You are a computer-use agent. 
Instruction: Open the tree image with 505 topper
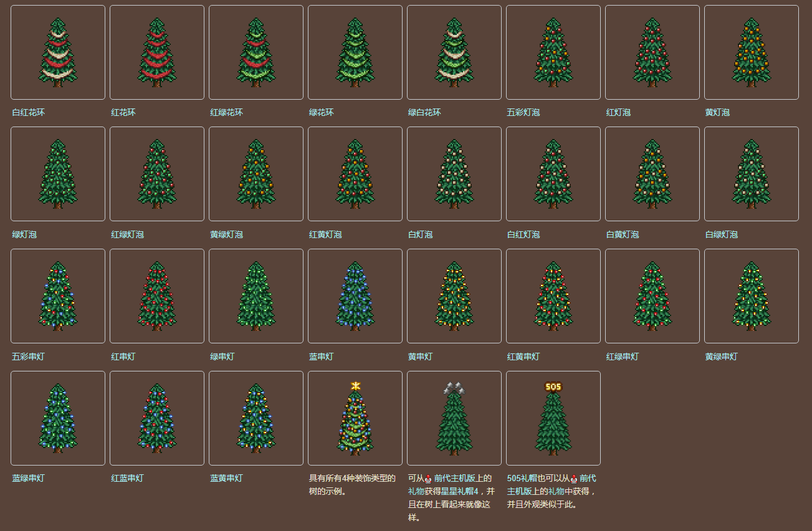pyautogui.click(x=553, y=418)
